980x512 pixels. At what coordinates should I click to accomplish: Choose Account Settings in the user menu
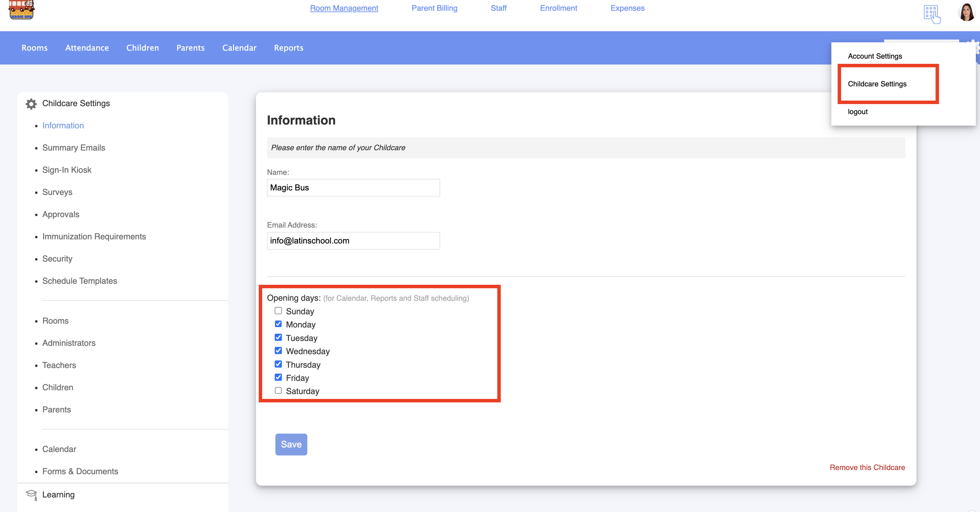875,56
